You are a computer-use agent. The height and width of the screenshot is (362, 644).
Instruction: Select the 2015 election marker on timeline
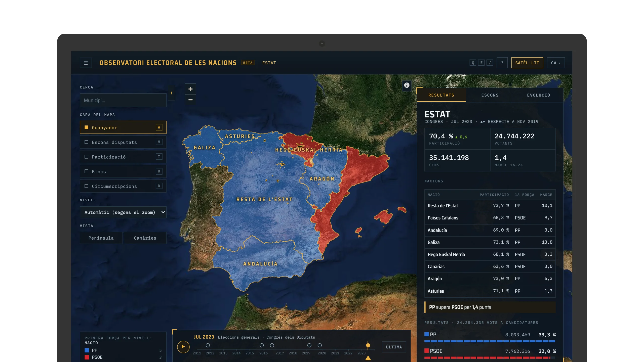pos(262,345)
